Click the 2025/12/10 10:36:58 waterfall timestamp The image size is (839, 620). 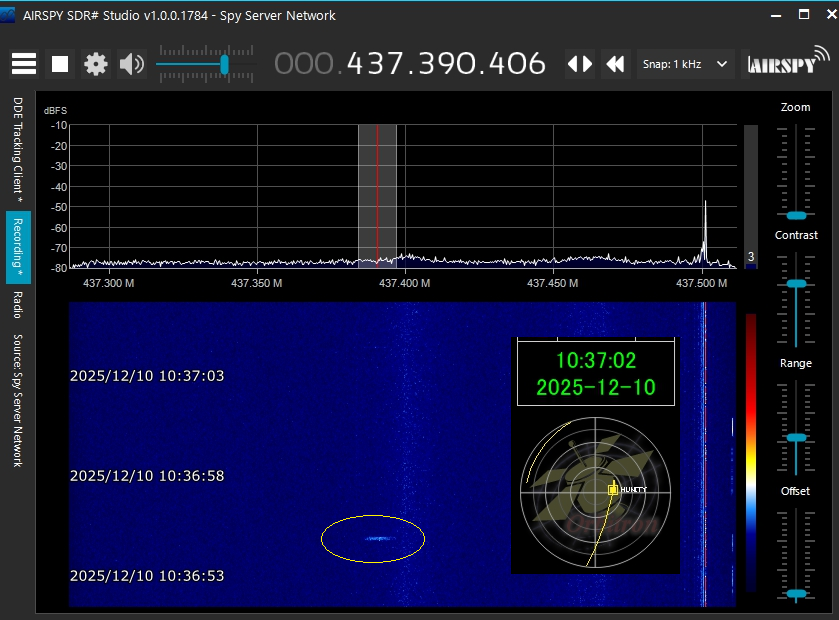[x=147, y=476]
